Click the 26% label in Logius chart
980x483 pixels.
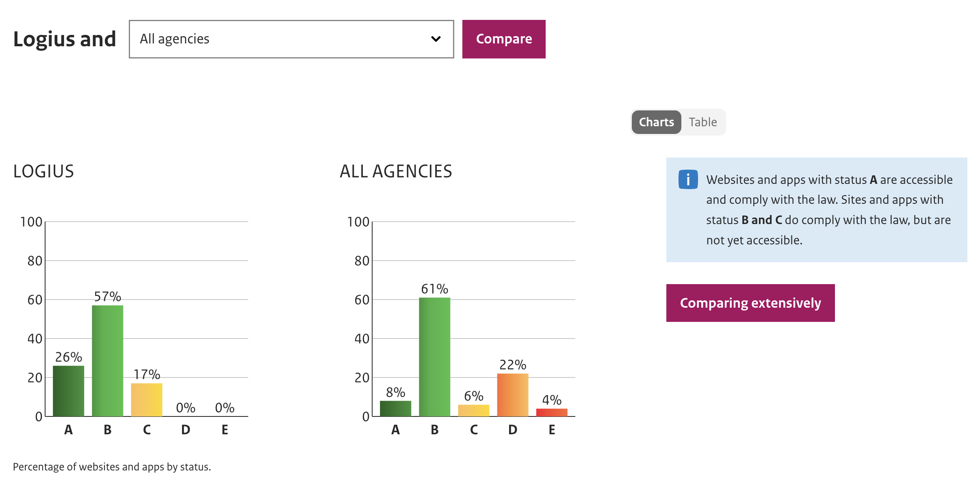[69, 357]
